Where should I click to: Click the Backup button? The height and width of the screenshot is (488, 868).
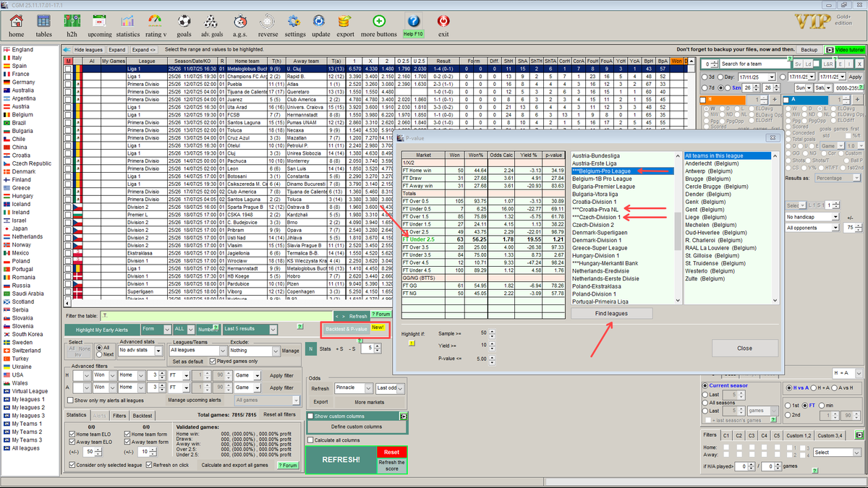point(809,49)
